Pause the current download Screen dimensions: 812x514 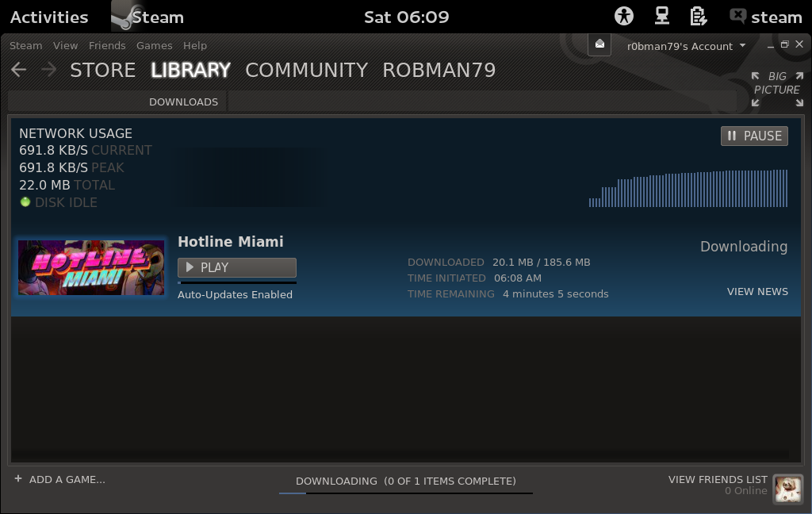(x=755, y=136)
